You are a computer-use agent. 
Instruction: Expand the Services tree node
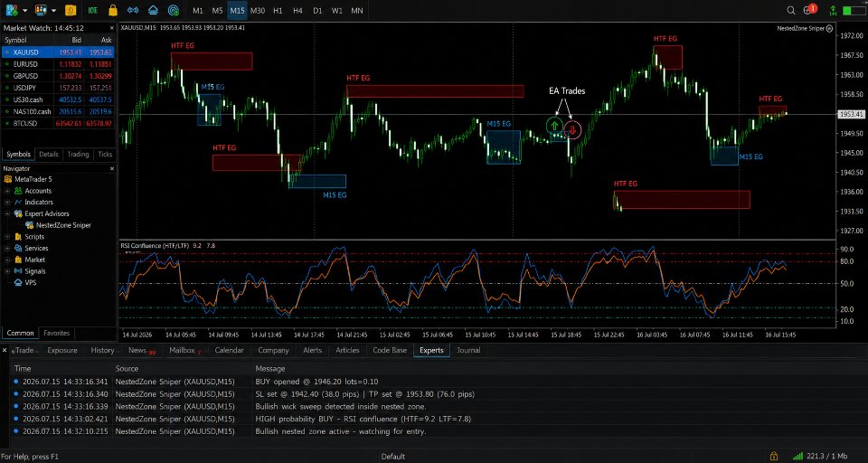click(8, 248)
